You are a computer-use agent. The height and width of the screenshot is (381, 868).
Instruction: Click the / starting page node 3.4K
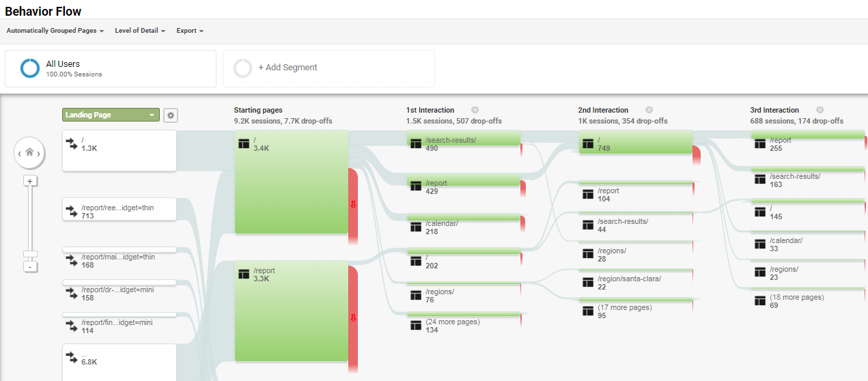pyautogui.click(x=292, y=182)
